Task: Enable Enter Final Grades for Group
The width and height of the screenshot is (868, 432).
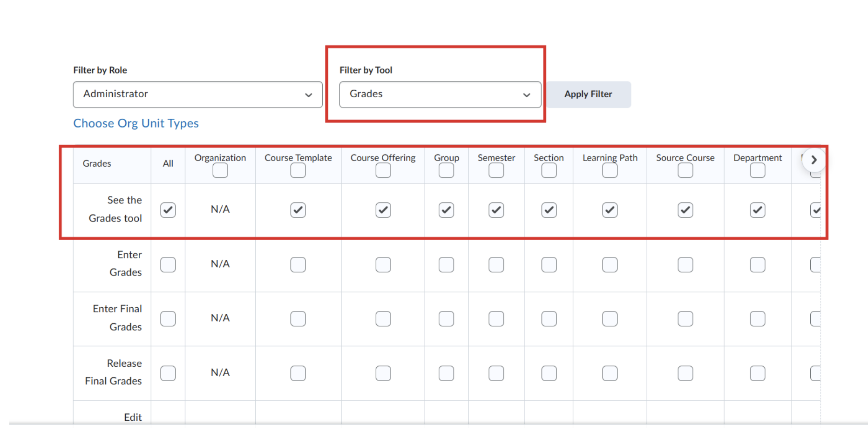Action: point(446,319)
